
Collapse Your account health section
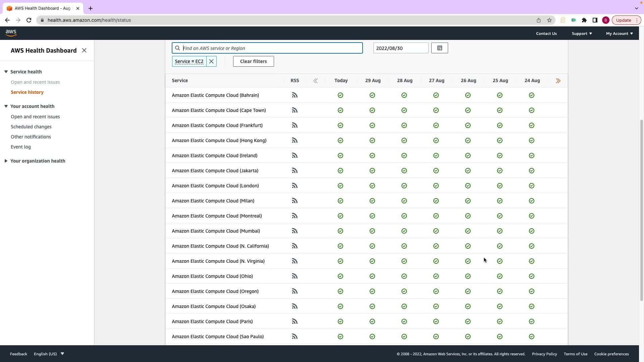(6, 106)
